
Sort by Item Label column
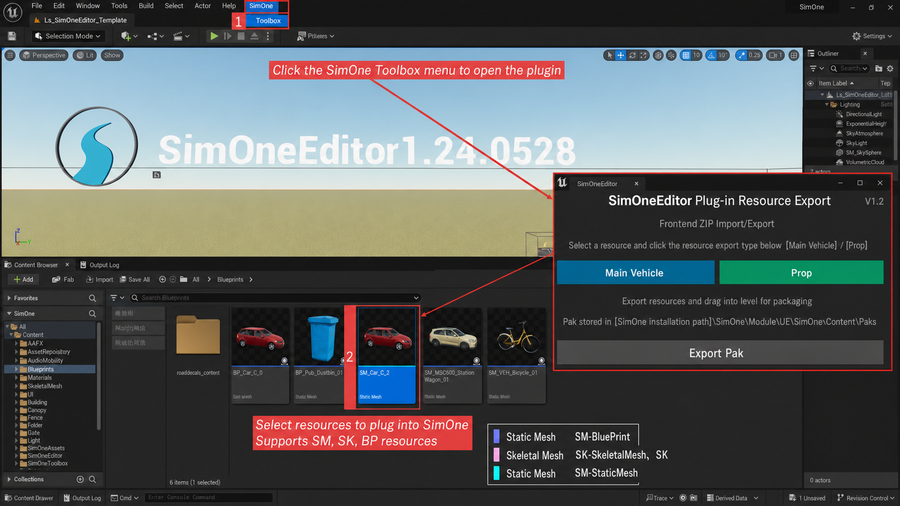click(836, 83)
